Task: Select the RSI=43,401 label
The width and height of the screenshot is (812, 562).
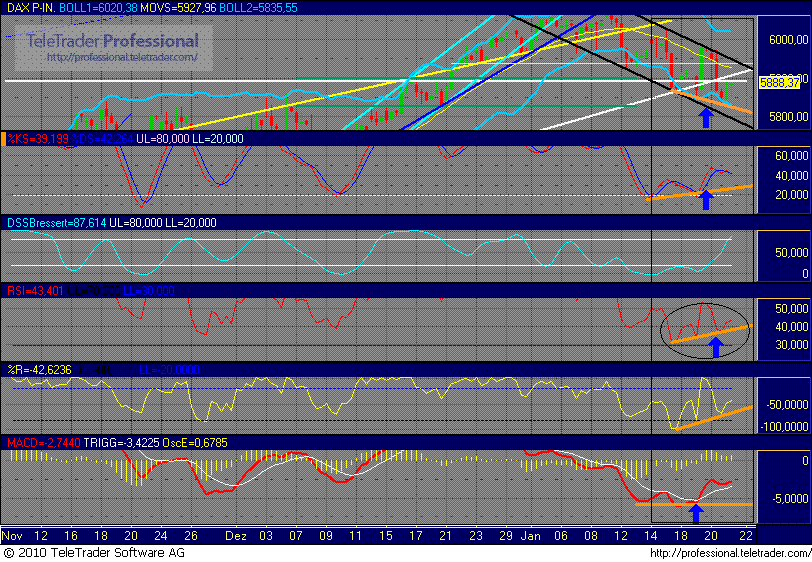Action: [x=35, y=291]
